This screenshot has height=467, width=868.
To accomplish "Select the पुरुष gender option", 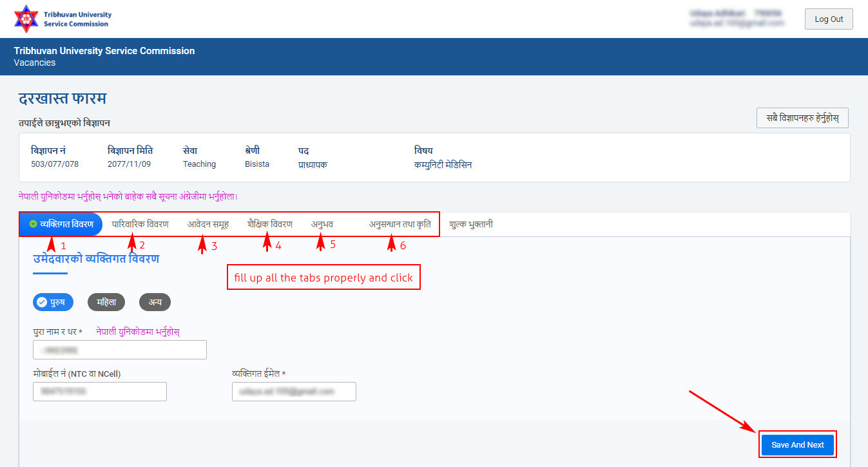I will (53, 302).
